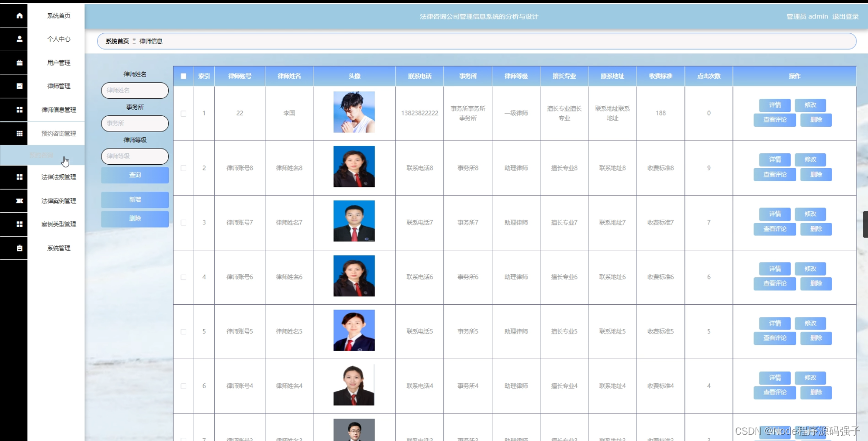The image size is (868, 441).
Task: Click the clipboard icon beside 系统管理
Action: (x=20, y=248)
